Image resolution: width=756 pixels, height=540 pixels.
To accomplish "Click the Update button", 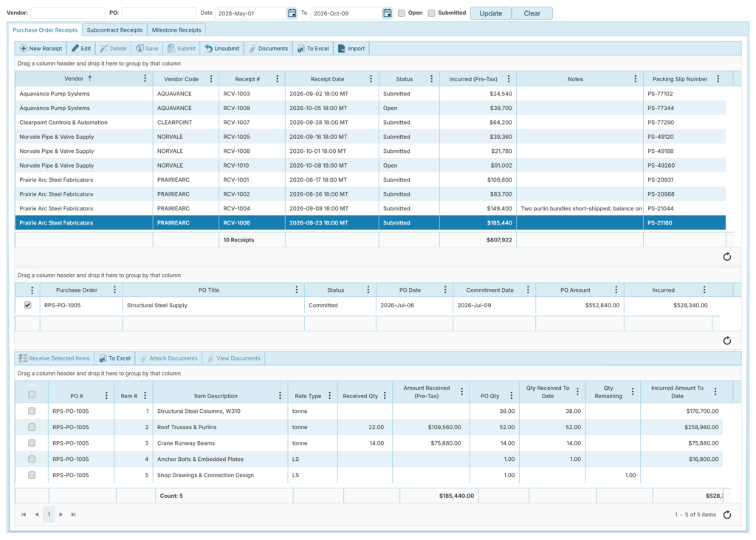I will point(491,13).
